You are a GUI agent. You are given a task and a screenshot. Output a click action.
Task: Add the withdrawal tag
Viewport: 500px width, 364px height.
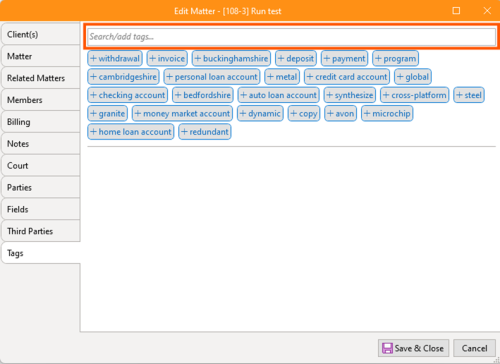[115, 59]
